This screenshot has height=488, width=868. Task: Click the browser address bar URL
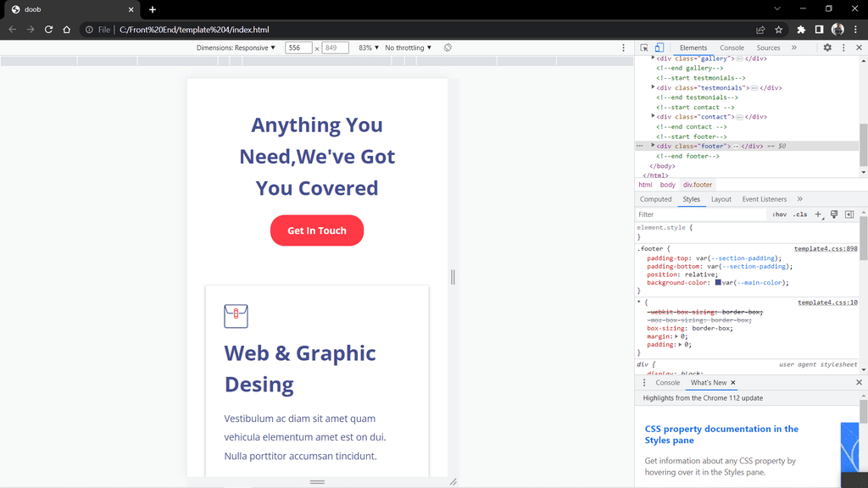[194, 30]
